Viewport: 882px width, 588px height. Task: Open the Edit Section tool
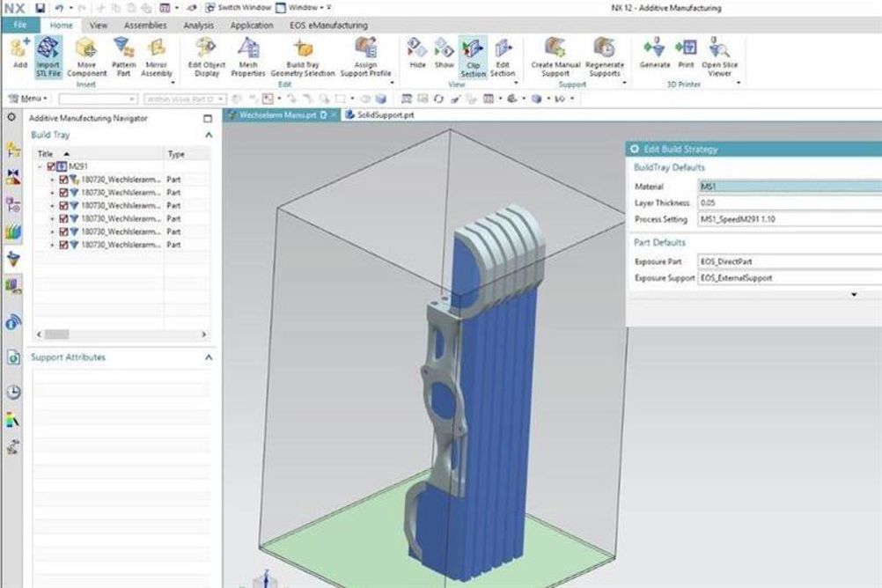pyautogui.click(x=503, y=57)
